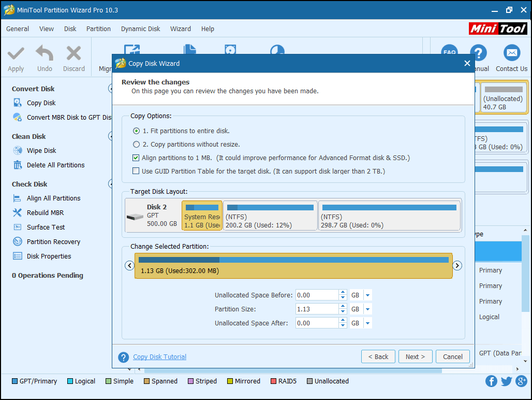Viewport: 532px width, 400px height.
Task: Click the MiniTool logo
Action: coord(498,28)
